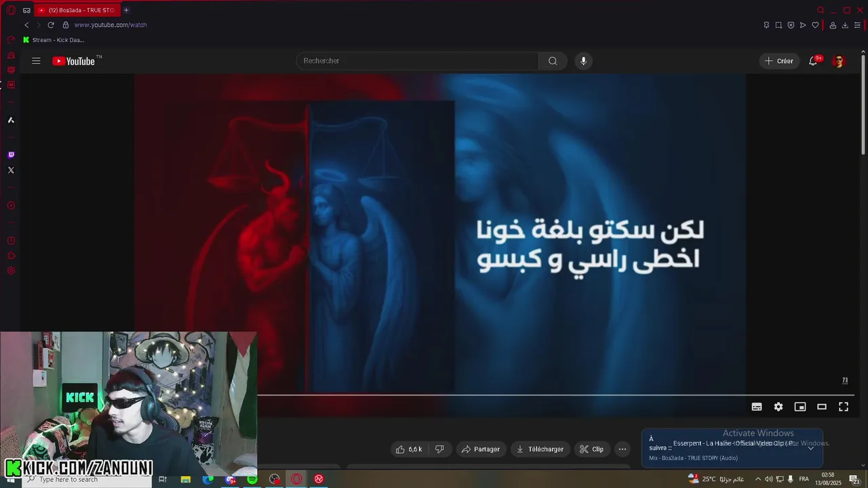
Task: Like the video with 6,6 k likes
Action: tap(409, 449)
